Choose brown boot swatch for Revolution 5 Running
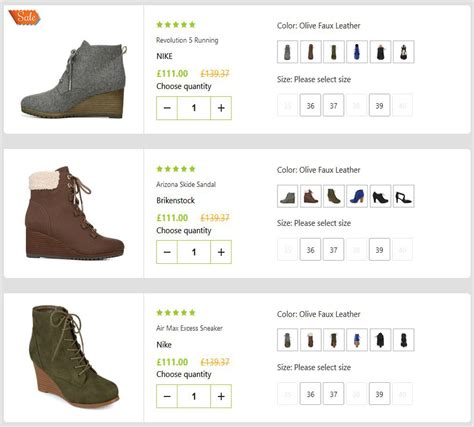Viewport: 474px width, 427px height. (x=311, y=52)
